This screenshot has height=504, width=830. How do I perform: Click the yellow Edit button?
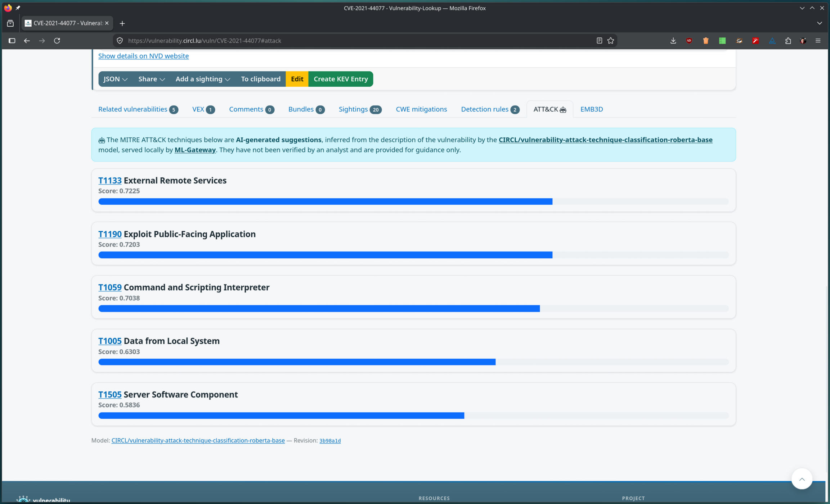tap(297, 79)
